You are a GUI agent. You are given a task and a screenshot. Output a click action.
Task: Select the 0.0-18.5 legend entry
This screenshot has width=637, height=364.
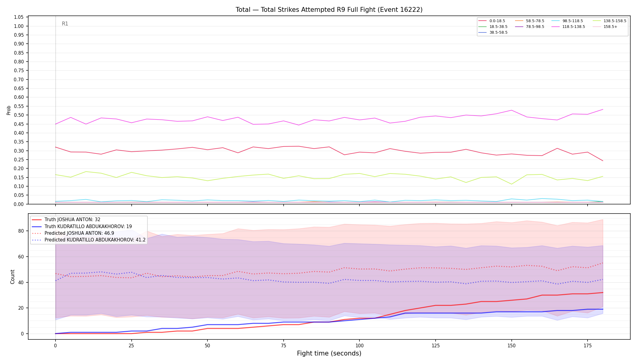(492, 21)
